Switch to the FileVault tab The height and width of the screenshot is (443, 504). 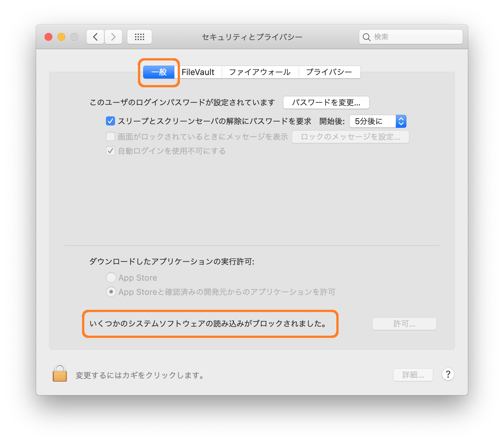(x=198, y=72)
